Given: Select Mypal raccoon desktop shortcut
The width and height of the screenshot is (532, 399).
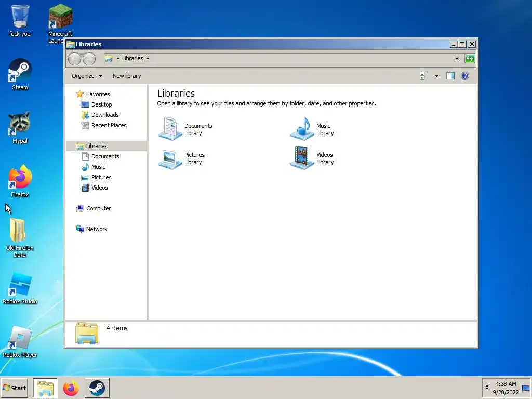Looking at the screenshot, I should [x=20, y=128].
